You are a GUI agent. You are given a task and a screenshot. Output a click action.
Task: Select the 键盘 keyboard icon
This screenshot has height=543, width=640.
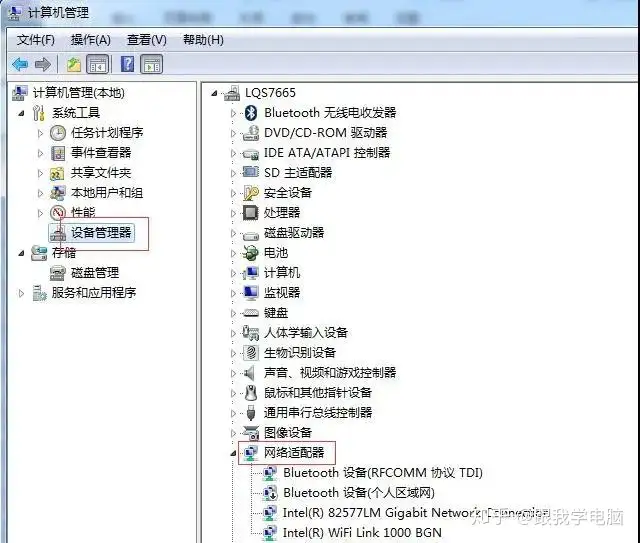(x=251, y=313)
